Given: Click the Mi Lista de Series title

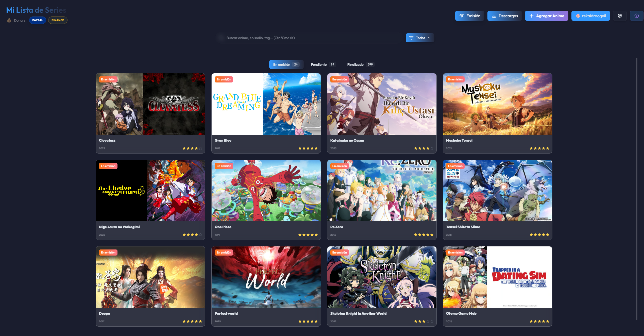Looking at the screenshot, I should click(36, 10).
